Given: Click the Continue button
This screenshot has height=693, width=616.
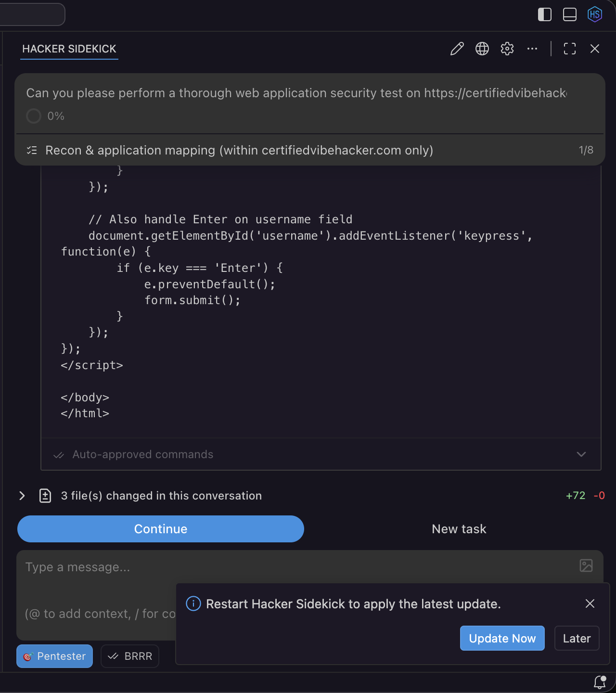Looking at the screenshot, I should [161, 529].
